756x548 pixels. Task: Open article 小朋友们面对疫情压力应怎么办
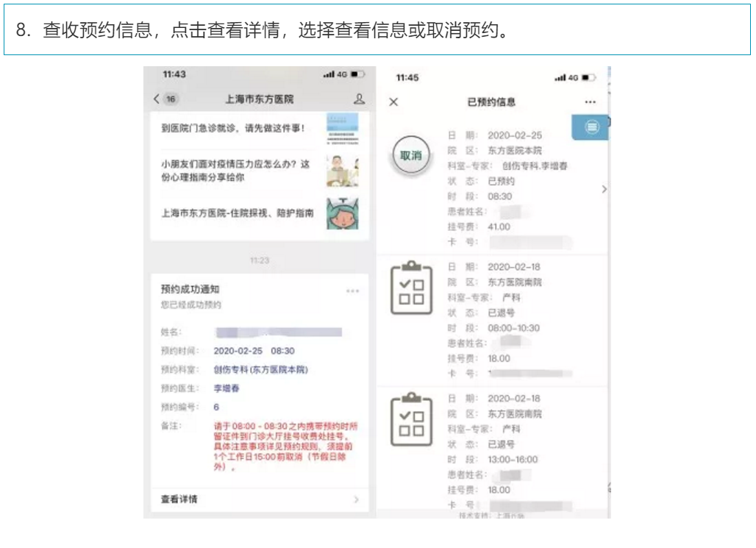tap(235, 171)
